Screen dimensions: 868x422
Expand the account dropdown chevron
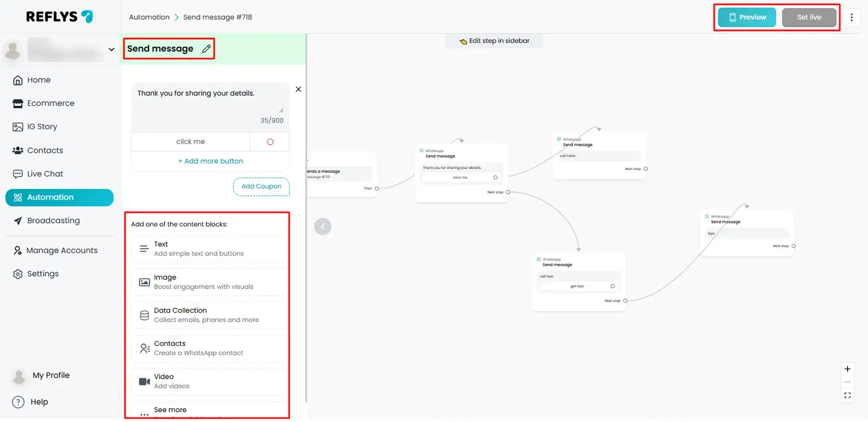111,50
